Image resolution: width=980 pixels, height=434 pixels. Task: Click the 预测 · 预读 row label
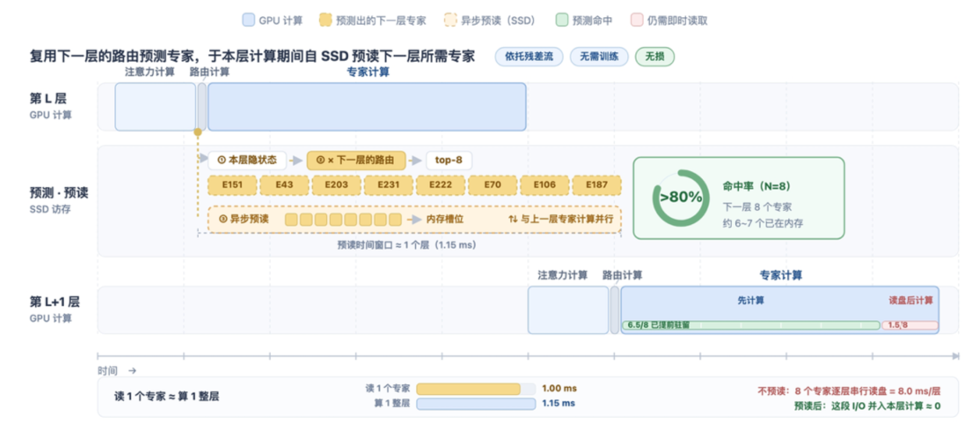click(x=59, y=192)
